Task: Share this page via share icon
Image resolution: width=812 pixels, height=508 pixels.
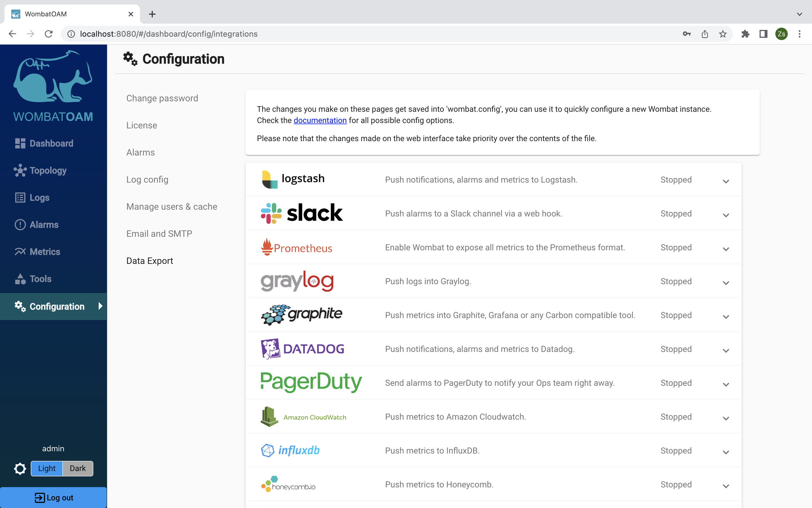Action: [705, 34]
